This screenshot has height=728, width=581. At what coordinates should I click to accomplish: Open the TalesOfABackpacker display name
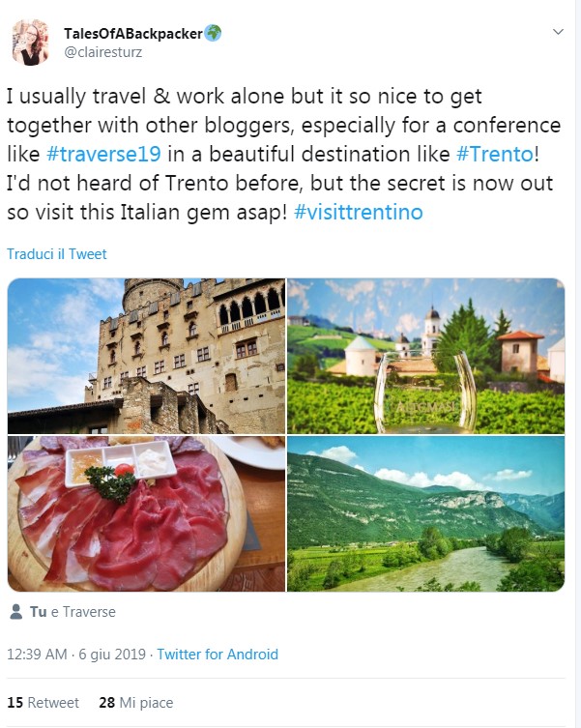point(133,34)
